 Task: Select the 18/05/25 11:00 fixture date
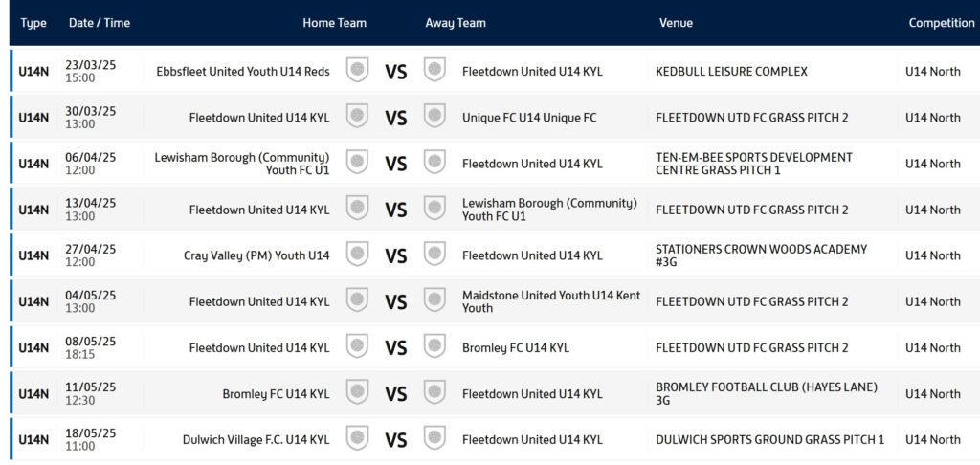click(91, 440)
